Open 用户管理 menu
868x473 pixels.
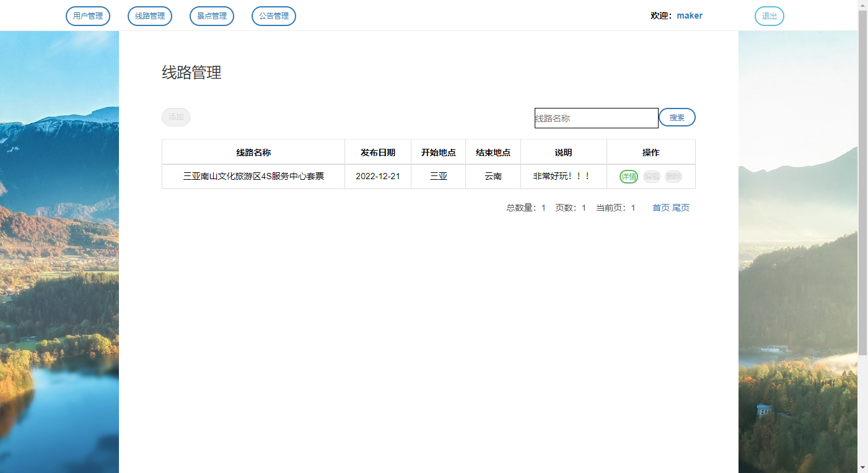[88, 16]
